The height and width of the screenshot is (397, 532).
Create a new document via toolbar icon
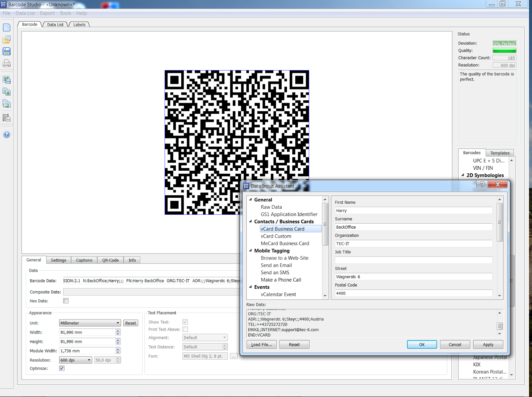tap(7, 28)
